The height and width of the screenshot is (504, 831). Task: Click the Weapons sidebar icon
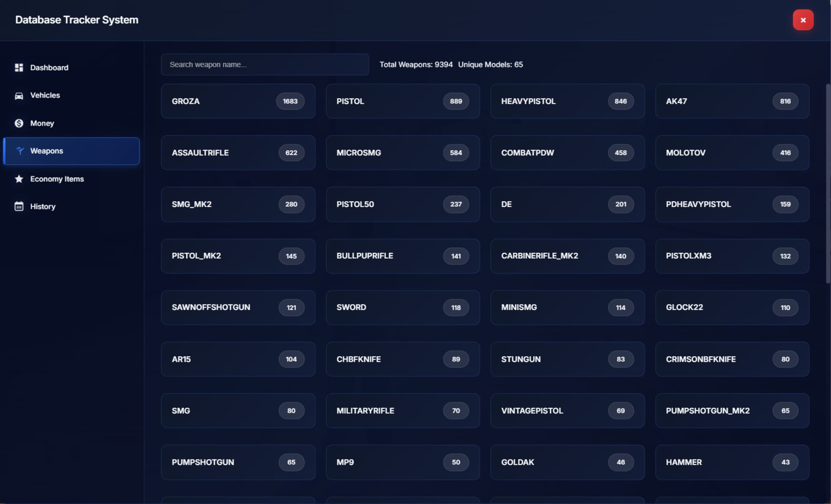[x=19, y=151]
